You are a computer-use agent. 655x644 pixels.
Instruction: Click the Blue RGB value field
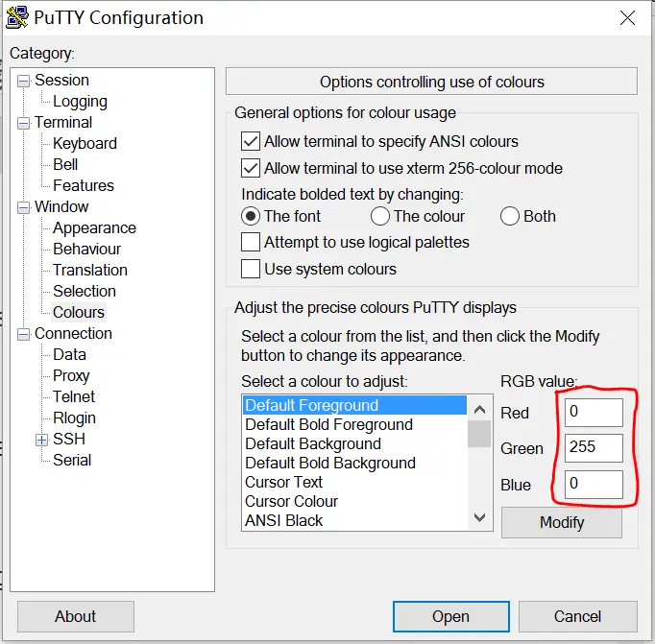point(594,484)
